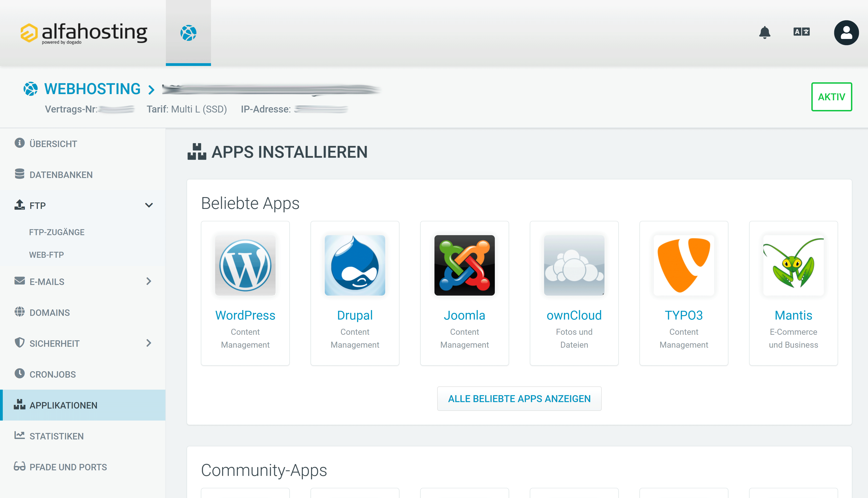The image size is (868, 498).
Task: Open the language switcher icon
Action: pyautogui.click(x=801, y=32)
